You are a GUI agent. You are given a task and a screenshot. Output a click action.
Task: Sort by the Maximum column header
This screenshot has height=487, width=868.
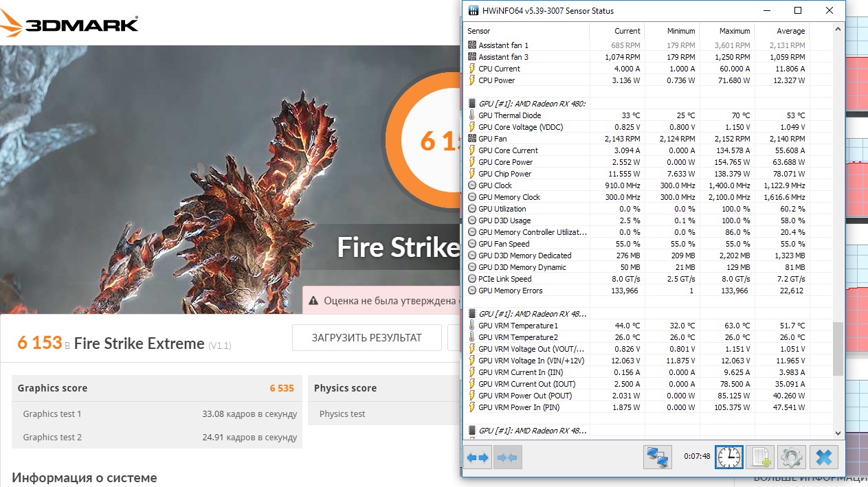pyautogui.click(x=726, y=31)
